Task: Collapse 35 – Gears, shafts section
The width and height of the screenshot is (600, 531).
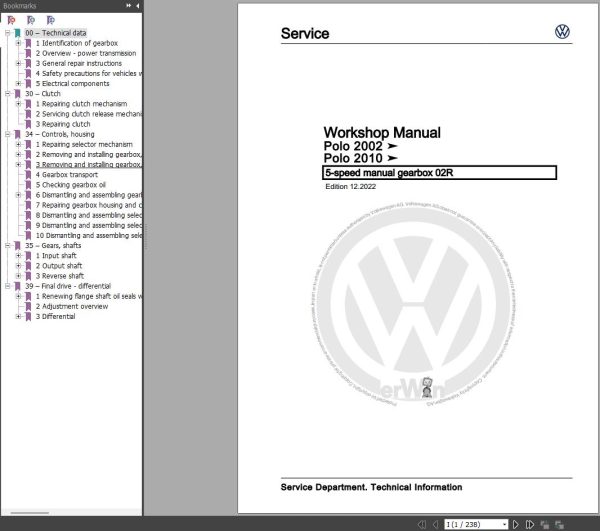Action: pyautogui.click(x=7, y=246)
